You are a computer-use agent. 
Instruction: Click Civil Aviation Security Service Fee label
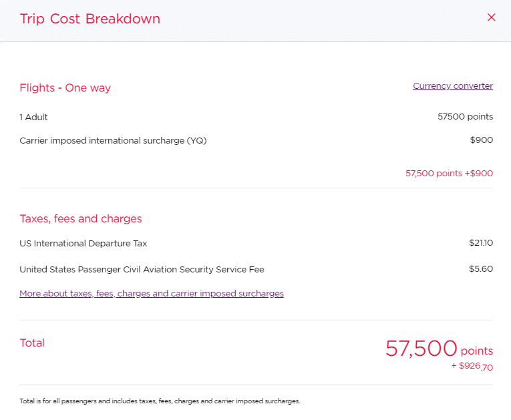(142, 270)
